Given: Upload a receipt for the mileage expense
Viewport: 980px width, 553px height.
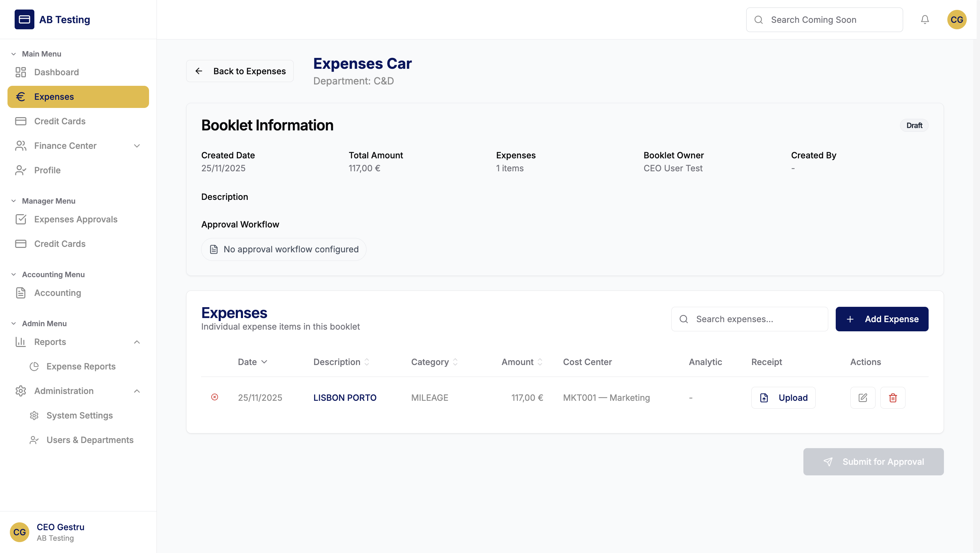Looking at the screenshot, I should tap(783, 397).
